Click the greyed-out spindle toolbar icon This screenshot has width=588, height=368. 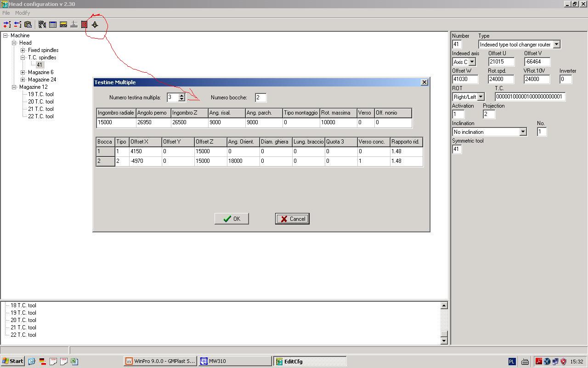coord(74,24)
